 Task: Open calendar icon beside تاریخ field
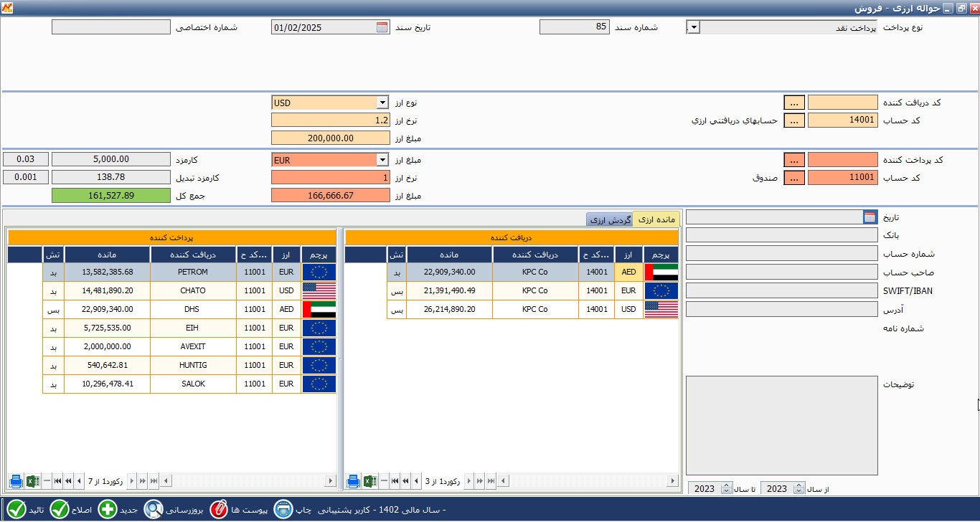coord(870,217)
